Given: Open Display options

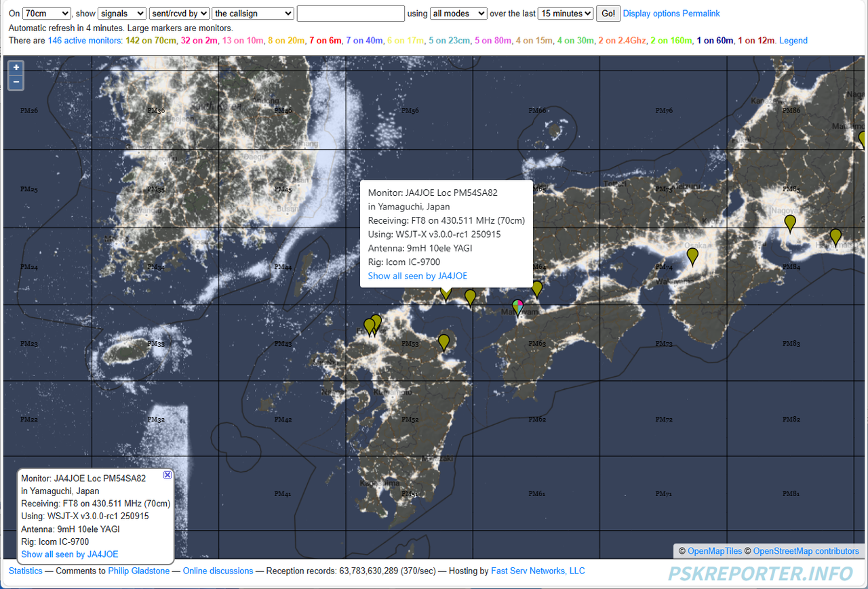Looking at the screenshot, I should (652, 14).
